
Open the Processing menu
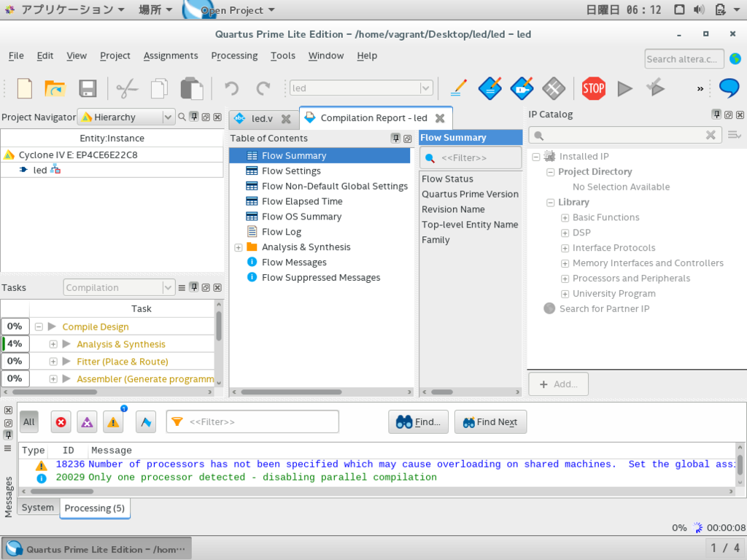pyautogui.click(x=234, y=55)
